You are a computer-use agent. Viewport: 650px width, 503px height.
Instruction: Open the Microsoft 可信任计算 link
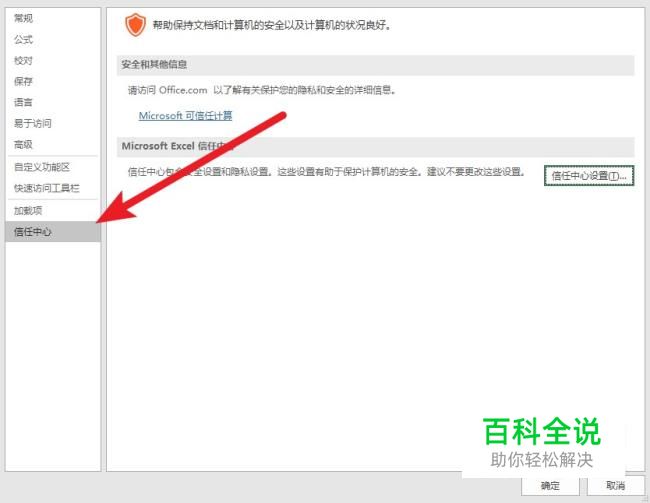[185, 116]
